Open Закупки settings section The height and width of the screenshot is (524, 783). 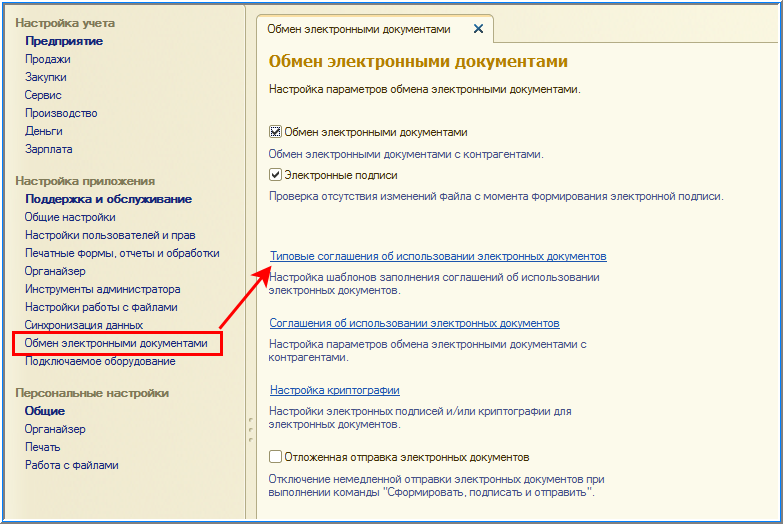click(45, 77)
